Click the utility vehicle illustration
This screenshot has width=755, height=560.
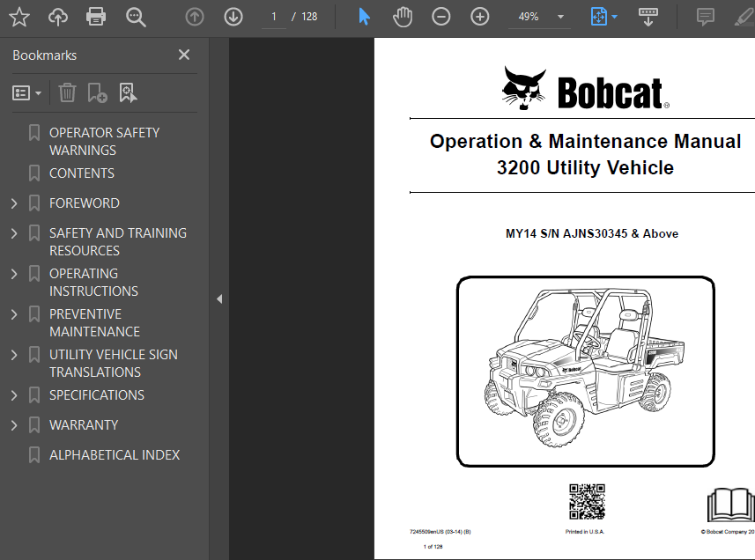click(x=585, y=371)
